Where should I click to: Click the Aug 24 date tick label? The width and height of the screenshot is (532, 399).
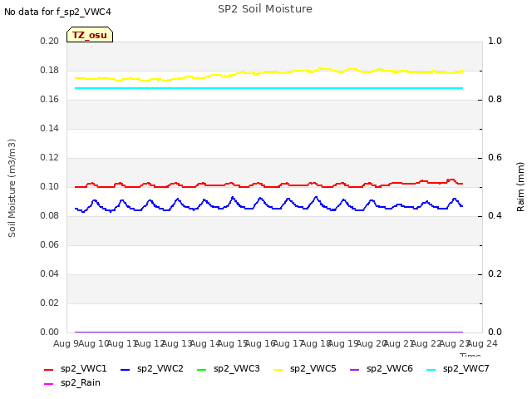[482, 344]
